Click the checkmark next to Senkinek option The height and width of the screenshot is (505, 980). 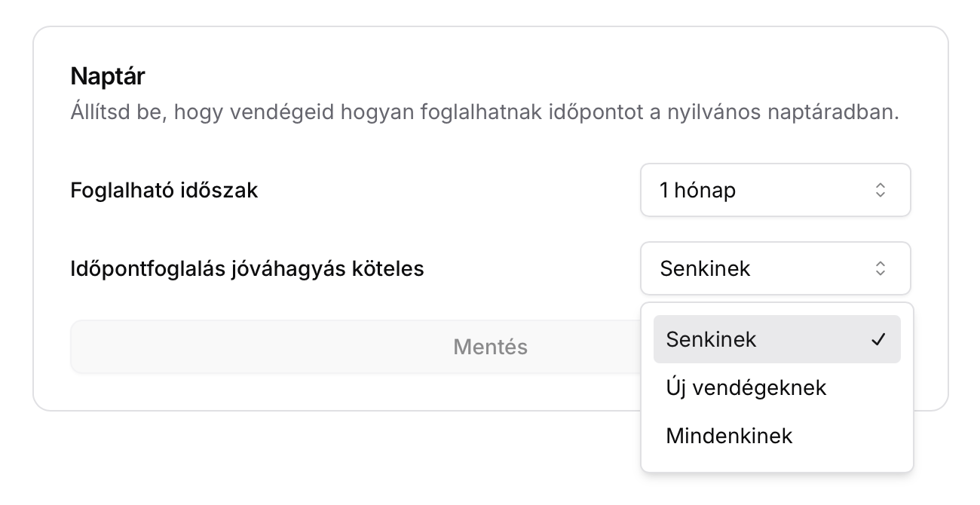pyautogui.click(x=879, y=339)
